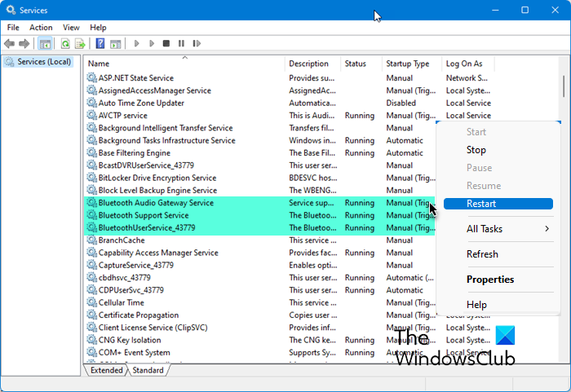571x392 pixels.
Task: Sort by the Log On As column header
Action: (x=468, y=64)
